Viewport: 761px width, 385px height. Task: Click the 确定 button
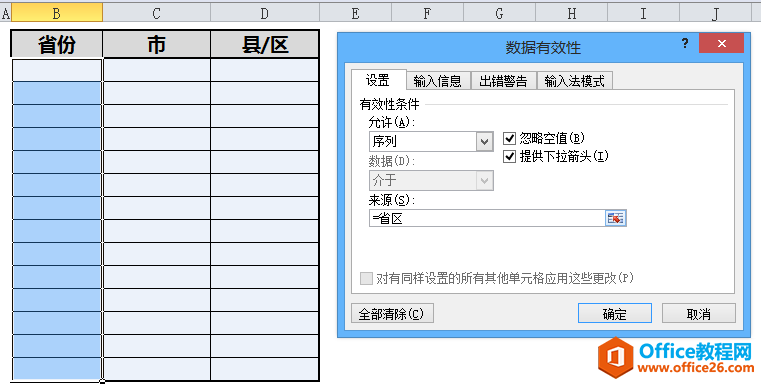(x=614, y=314)
